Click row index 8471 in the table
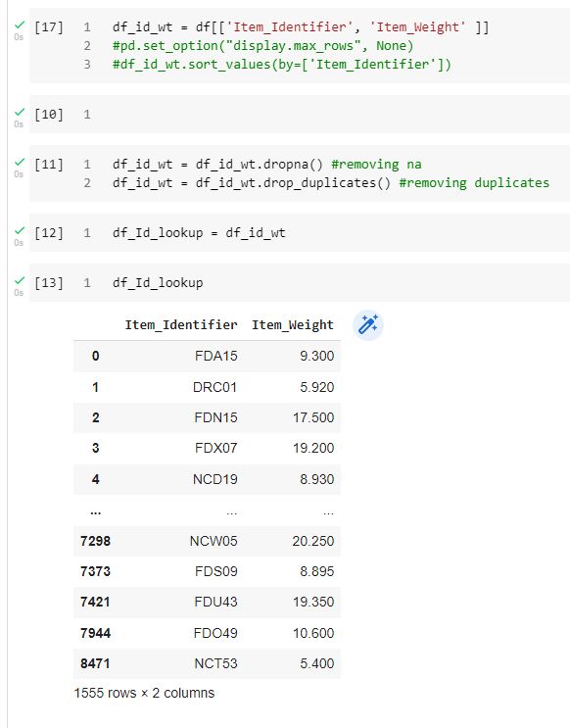 click(x=95, y=663)
